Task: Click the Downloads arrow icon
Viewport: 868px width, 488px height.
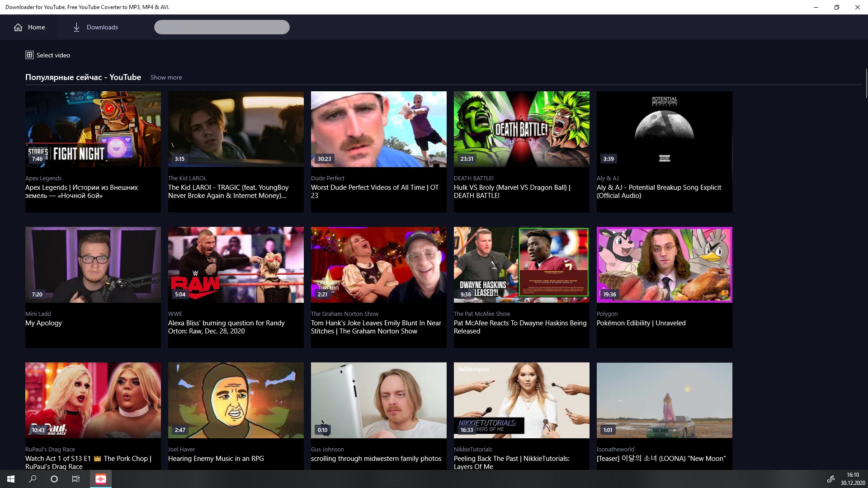Action: click(x=77, y=27)
